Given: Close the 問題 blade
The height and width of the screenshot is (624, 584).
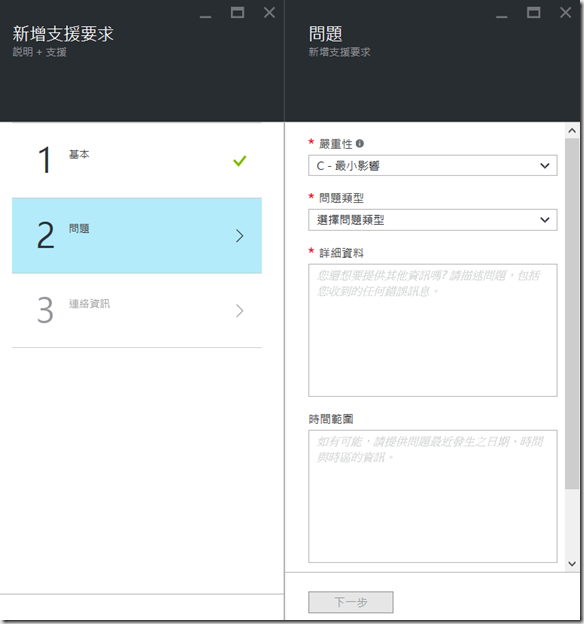Looking at the screenshot, I should tap(566, 13).
